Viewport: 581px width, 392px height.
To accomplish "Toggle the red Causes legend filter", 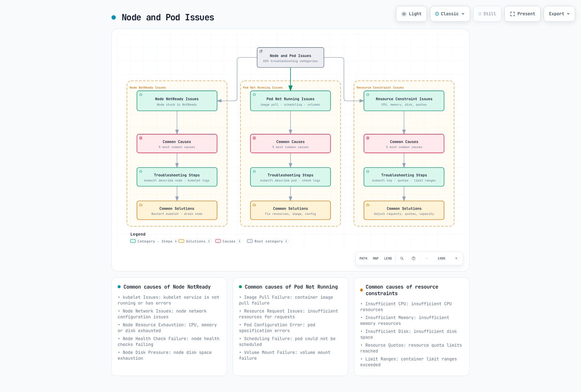I will [x=228, y=241].
